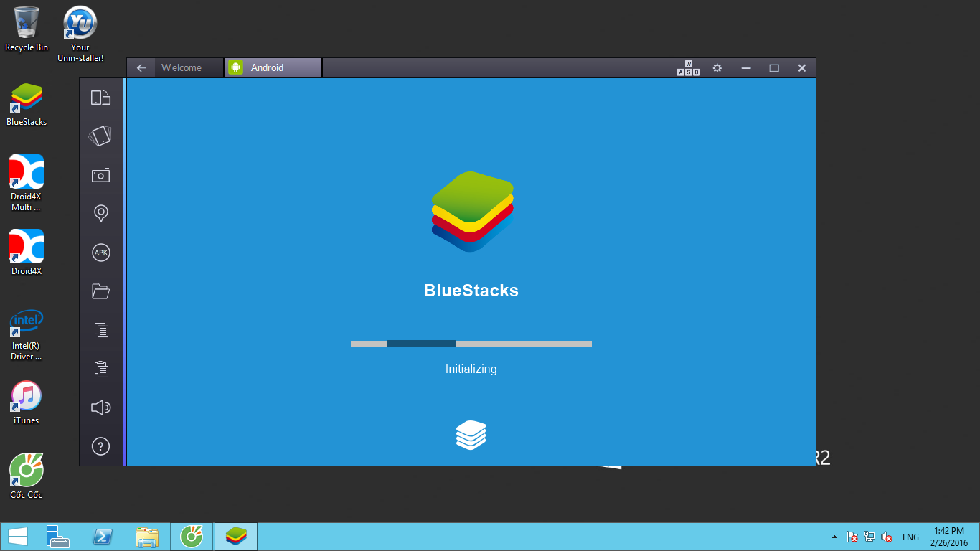Open the WASD keyboard mapping icon

[689, 68]
